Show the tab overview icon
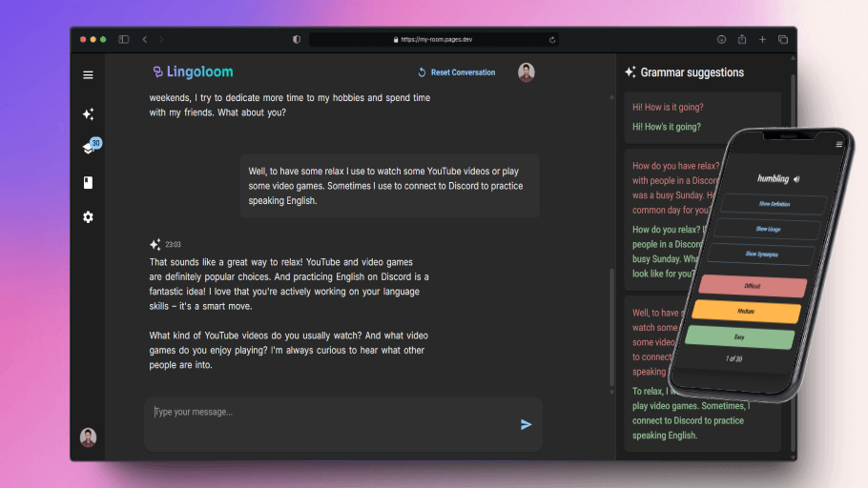Image resolution: width=868 pixels, height=488 pixels. (783, 39)
